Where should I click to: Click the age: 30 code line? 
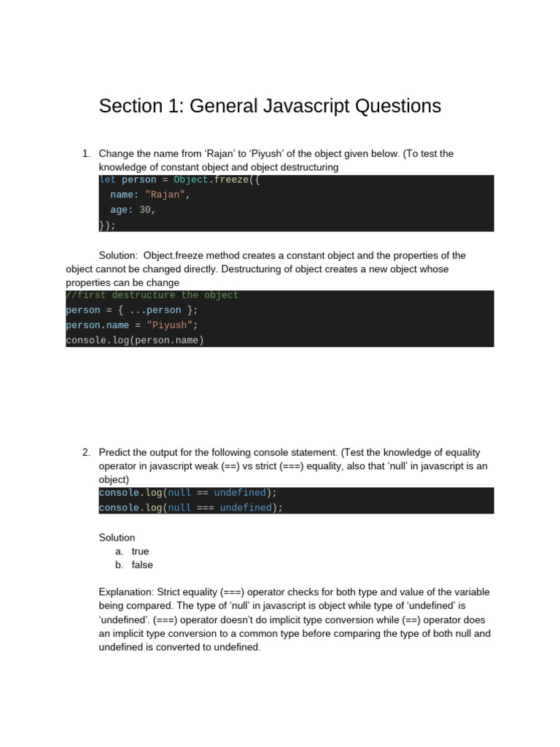133,209
